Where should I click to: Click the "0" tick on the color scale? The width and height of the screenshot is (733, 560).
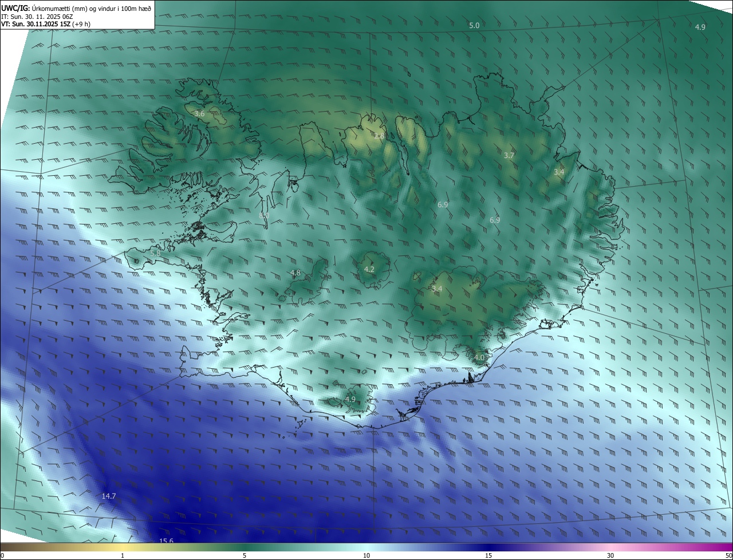click(x=2, y=555)
